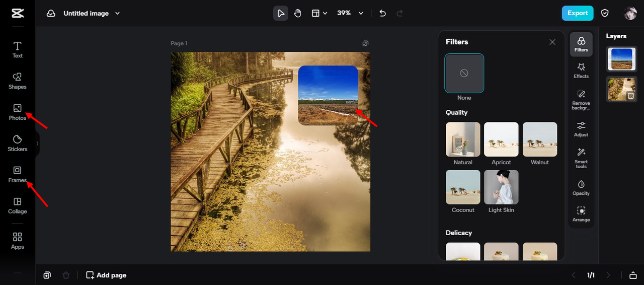Viewport: 644px width, 285px height.
Task: Add a new page
Action: coord(106,275)
